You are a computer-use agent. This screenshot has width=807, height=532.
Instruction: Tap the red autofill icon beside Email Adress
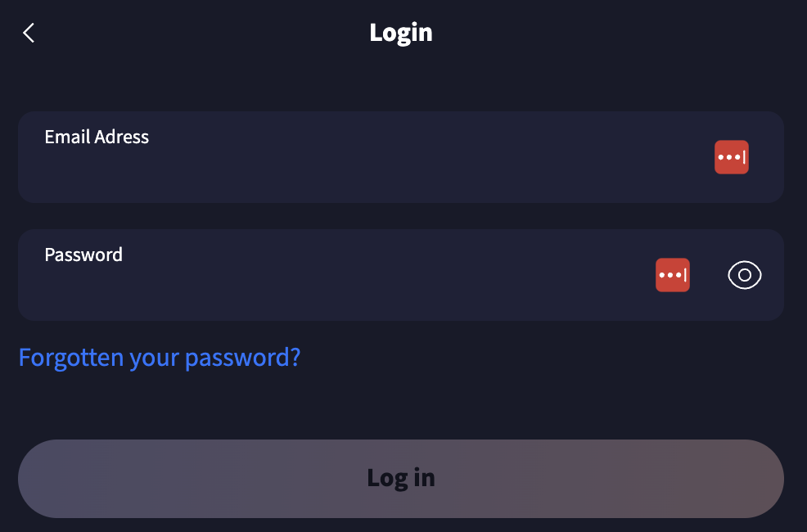click(x=732, y=157)
